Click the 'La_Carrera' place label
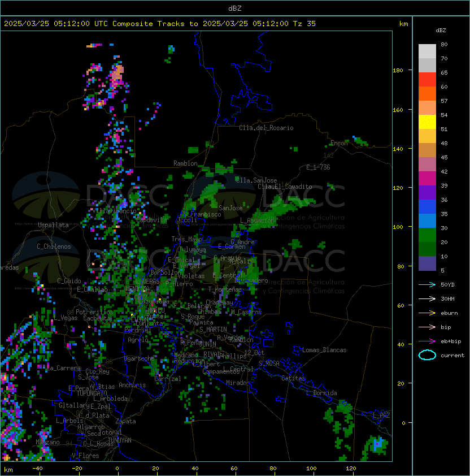Viewport: 470px width, 476px height. (x=64, y=368)
